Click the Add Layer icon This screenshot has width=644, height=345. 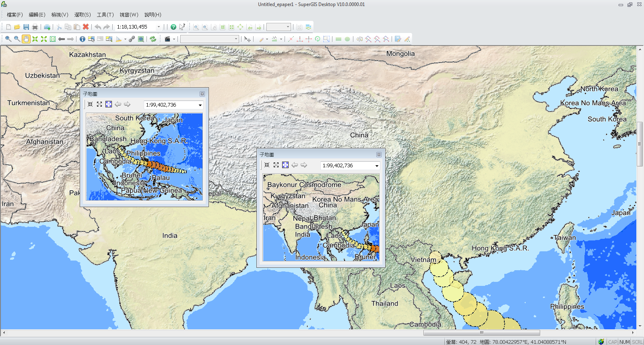47,27
